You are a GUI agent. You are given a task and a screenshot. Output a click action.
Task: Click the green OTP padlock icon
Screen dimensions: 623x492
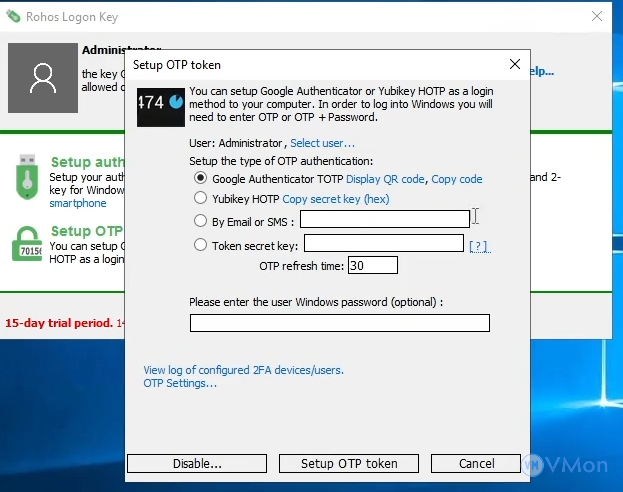(x=26, y=243)
